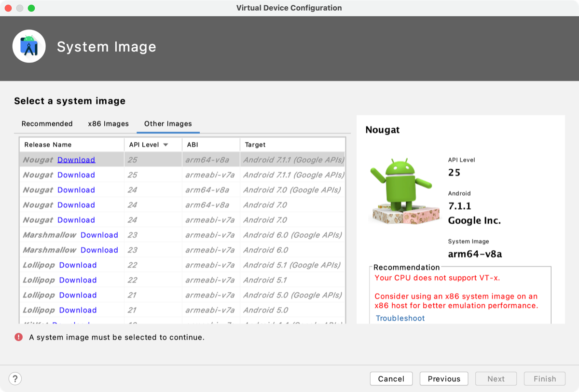Click the disabled Finish button

(x=545, y=378)
